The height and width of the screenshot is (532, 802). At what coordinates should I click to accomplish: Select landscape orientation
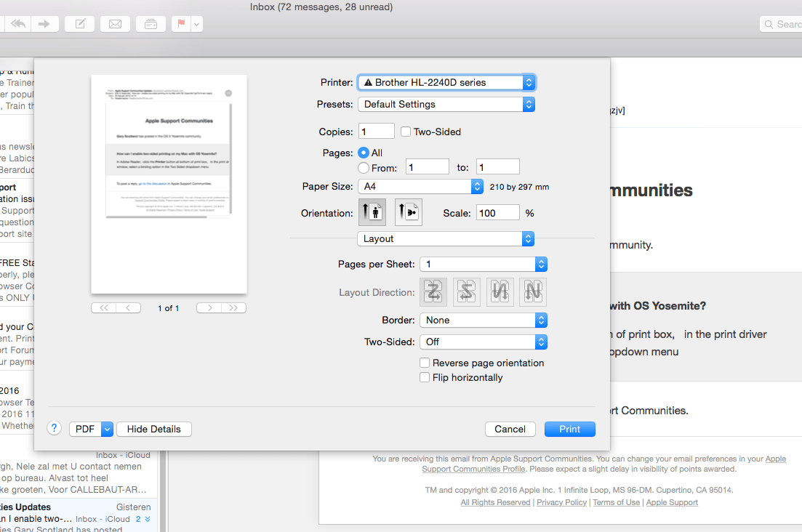pos(408,212)
